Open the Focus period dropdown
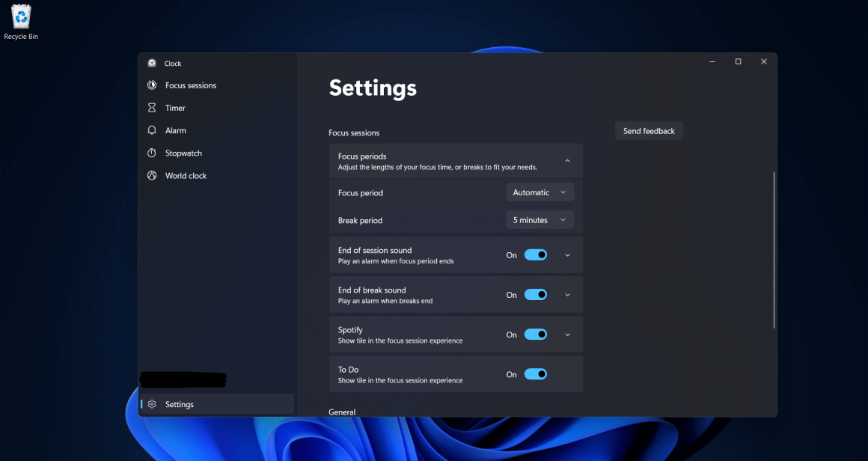Viewport: 868px width, 461px height. [x=540, y=192]
